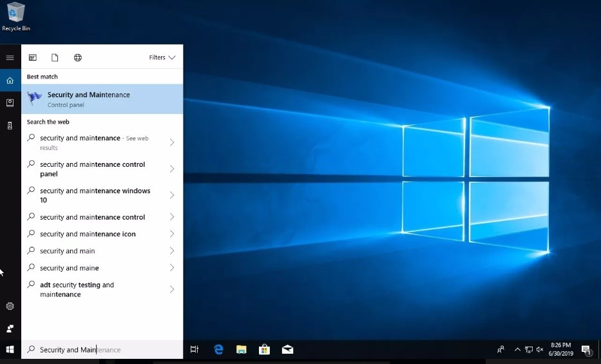
Task: Open the Mail app on taskbar
Action: (x=287, y=349)
